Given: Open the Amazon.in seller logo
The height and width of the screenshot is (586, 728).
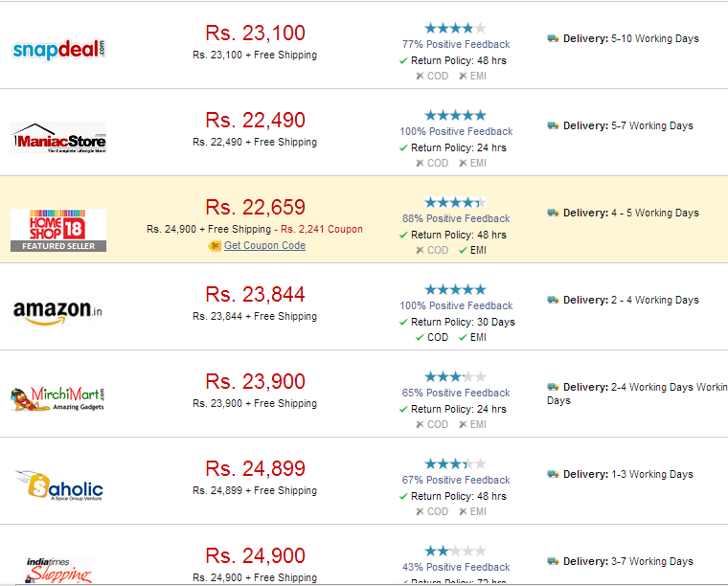Looking at the screenshot, I should (58, 312).
